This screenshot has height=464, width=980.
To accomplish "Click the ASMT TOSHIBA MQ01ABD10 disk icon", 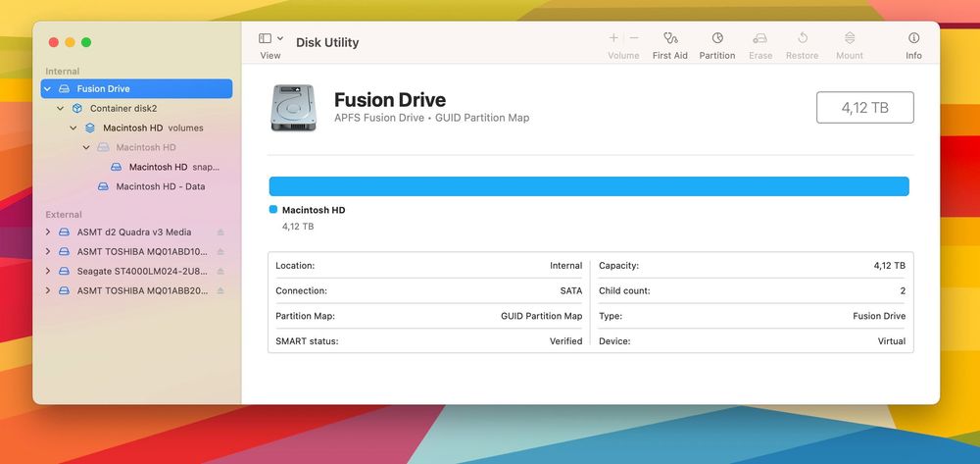I will (x=64, y=251).
